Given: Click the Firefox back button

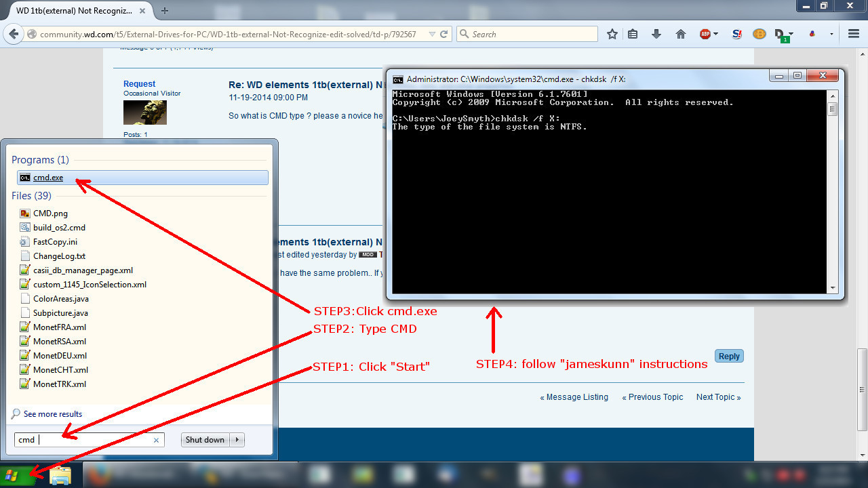Looking at the screenshot, I should click(x=14, y=34).
